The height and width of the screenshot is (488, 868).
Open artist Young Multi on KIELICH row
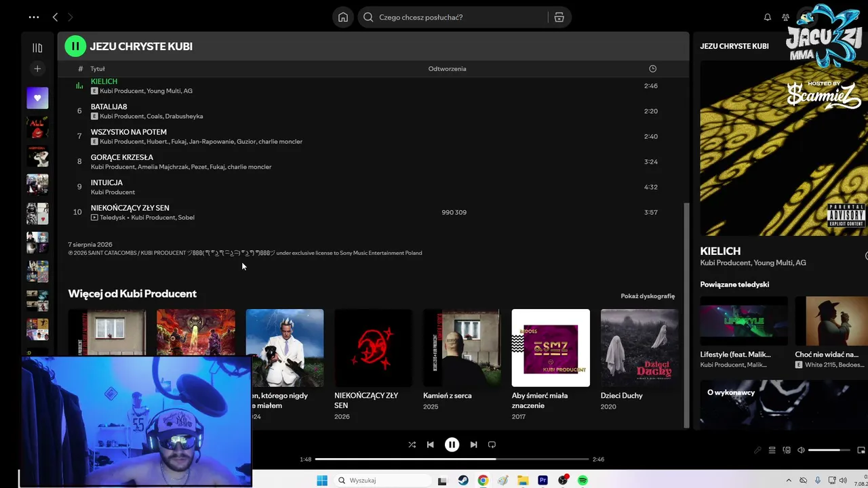point(163,91)
